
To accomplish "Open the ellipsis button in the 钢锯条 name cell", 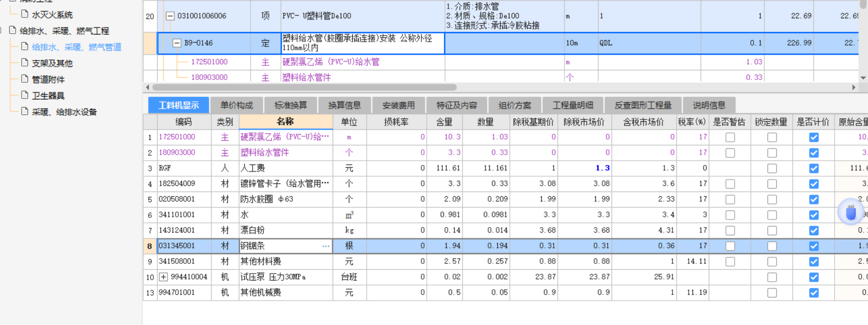I will point(326,246).
